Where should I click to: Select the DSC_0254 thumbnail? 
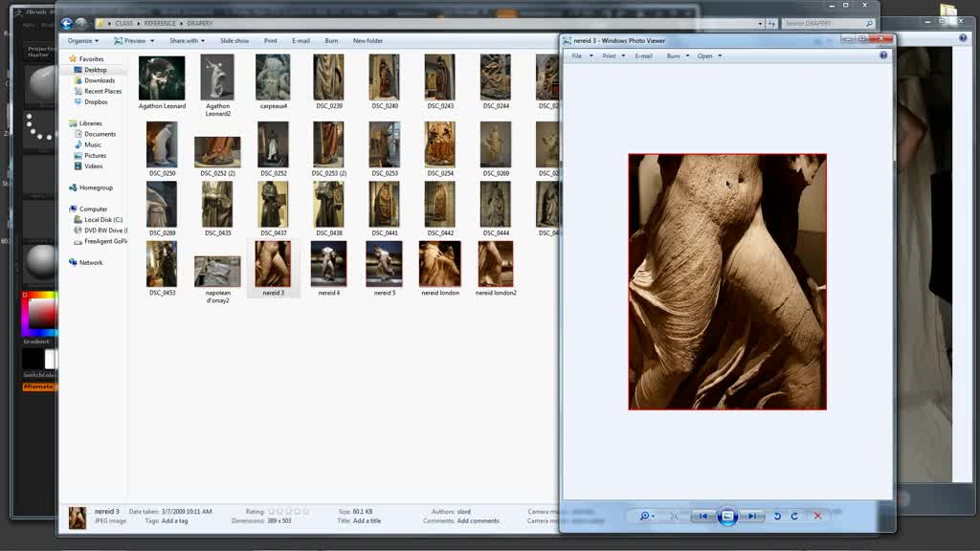pos(440,144)
